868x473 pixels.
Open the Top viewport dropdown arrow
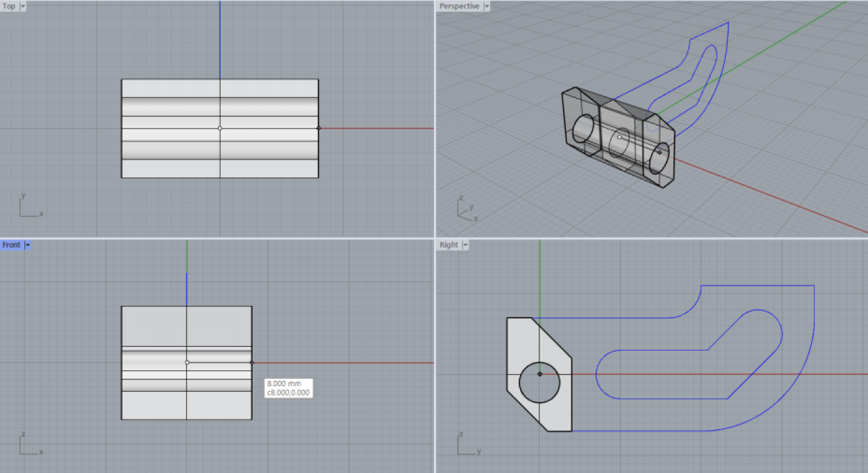coord(23,6)
